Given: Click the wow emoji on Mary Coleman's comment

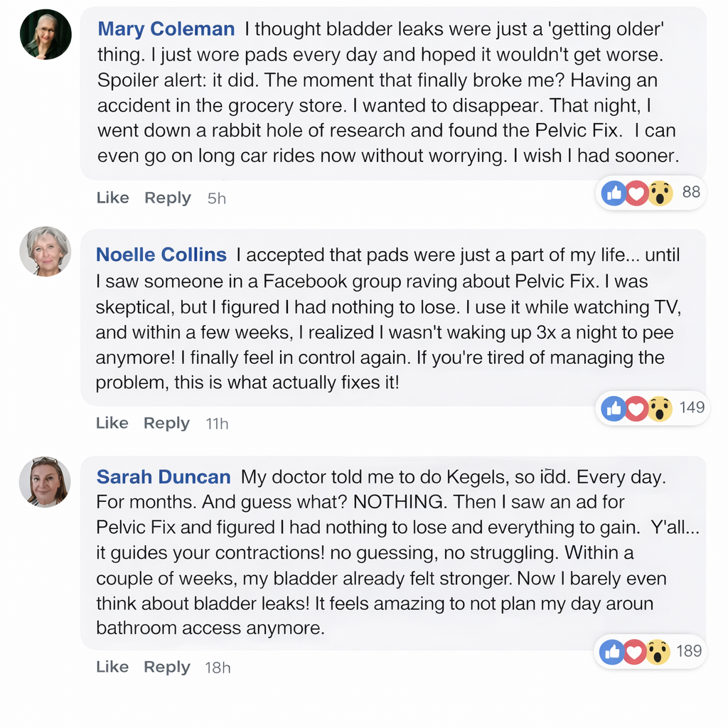Looking at the screenshot, I should tap(660, 192).
